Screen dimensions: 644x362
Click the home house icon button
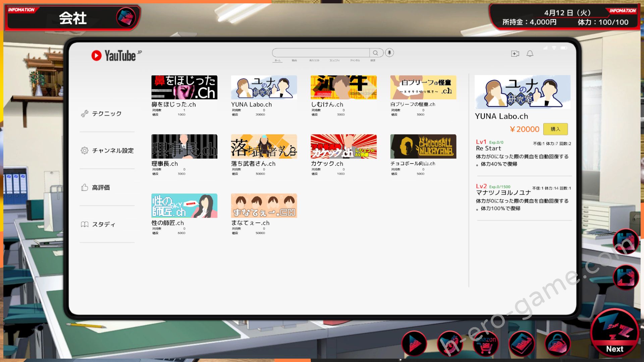pyautogui.click(x=626, y=278)
